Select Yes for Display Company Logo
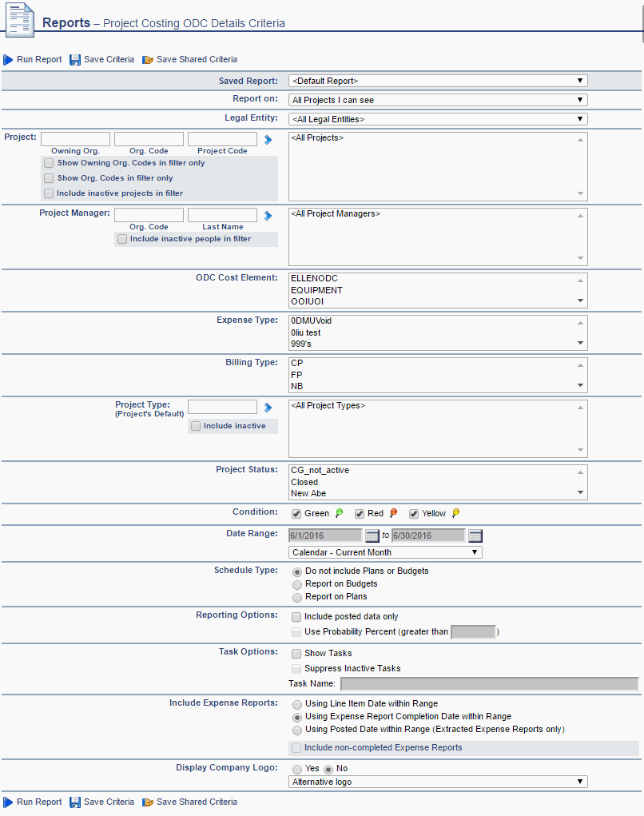 click(297, 769)
